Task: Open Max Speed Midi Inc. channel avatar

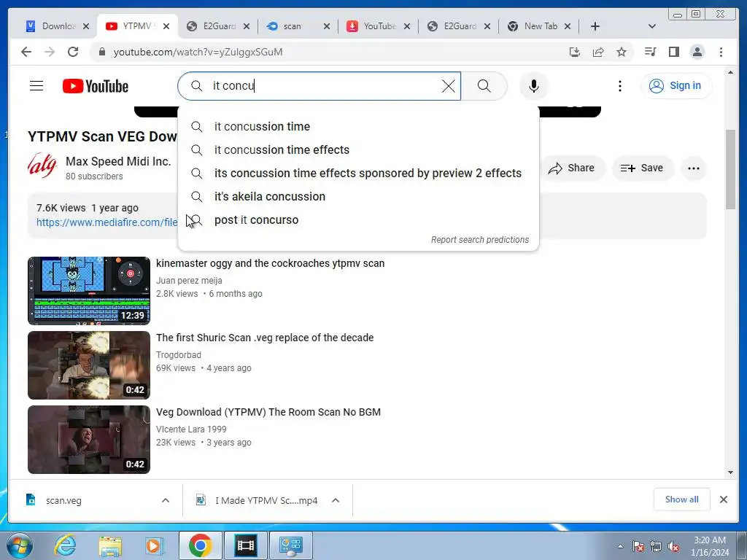Action: (42, 166)
